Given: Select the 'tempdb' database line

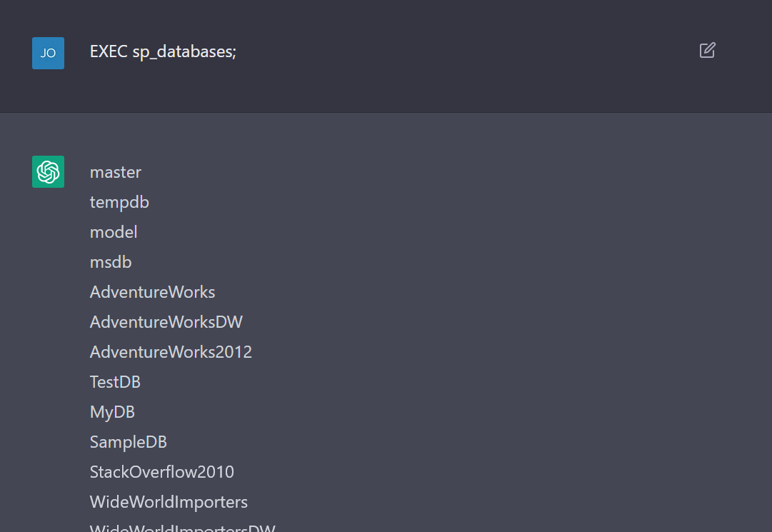Looking at the screenshot, I should [x=120, y=202].
